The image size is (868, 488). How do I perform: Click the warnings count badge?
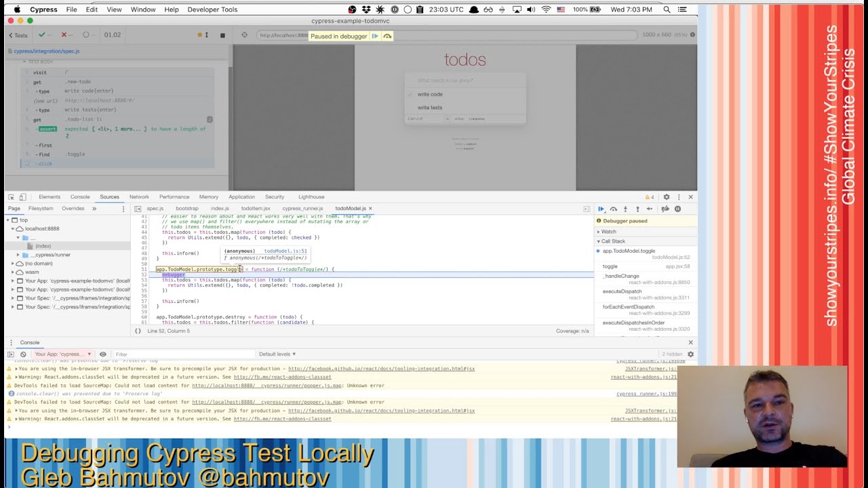coord(650,197)
